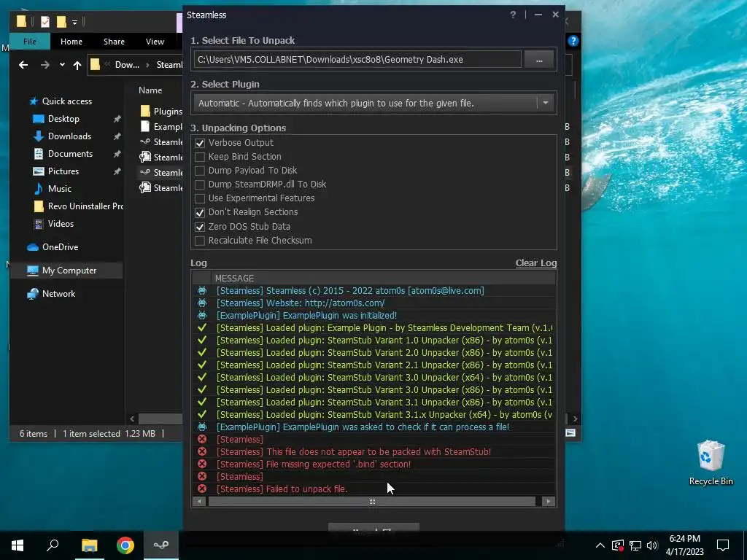Open Customize Quick Access Toolbar dropdown

(x=75, y=22)
